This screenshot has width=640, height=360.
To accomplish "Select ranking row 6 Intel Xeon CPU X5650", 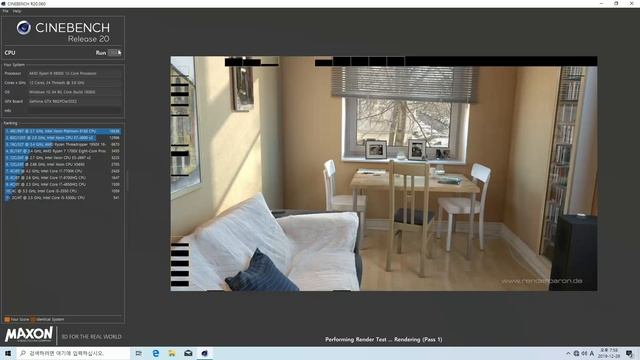I will (63, 164).
